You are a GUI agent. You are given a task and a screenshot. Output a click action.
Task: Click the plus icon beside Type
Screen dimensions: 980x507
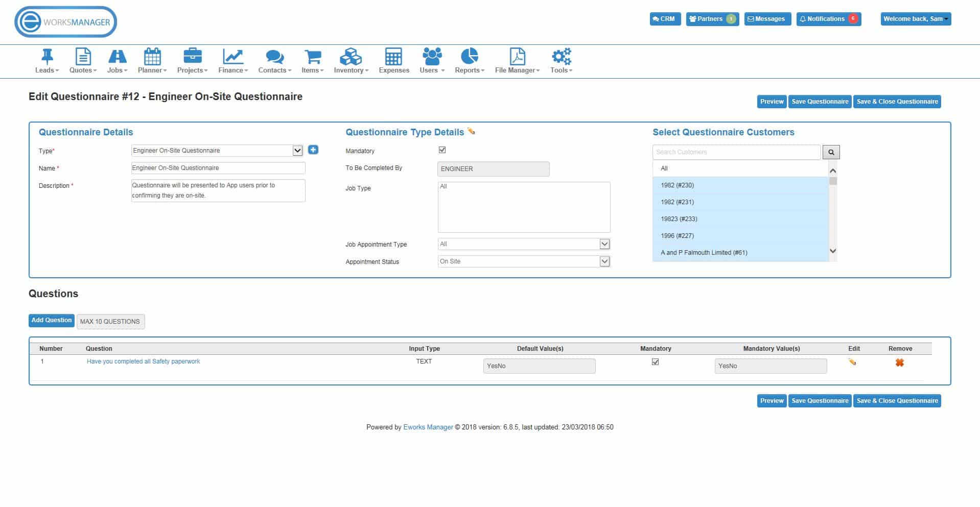(313, 150)
